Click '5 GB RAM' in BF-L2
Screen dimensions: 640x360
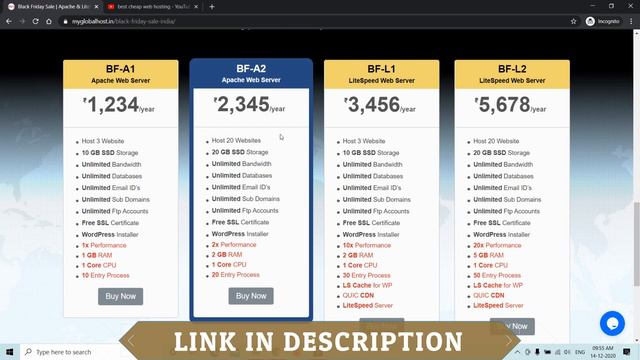point(488,255)
